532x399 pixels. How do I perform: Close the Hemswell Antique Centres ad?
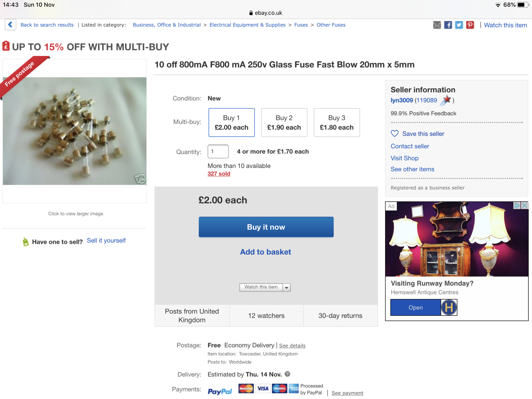point(525,205)
